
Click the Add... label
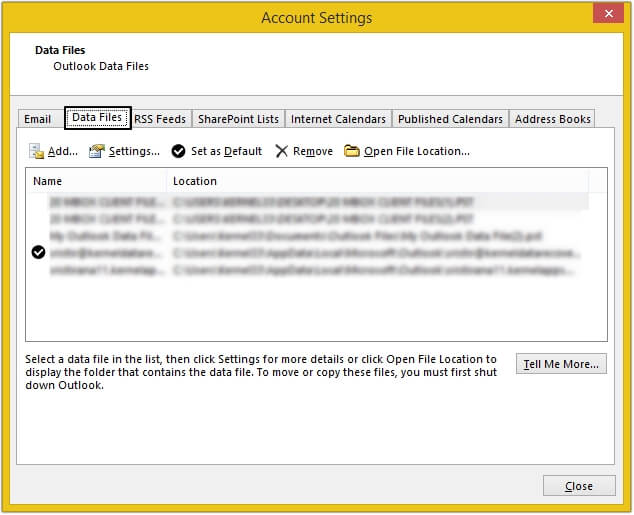pos(63,151)
